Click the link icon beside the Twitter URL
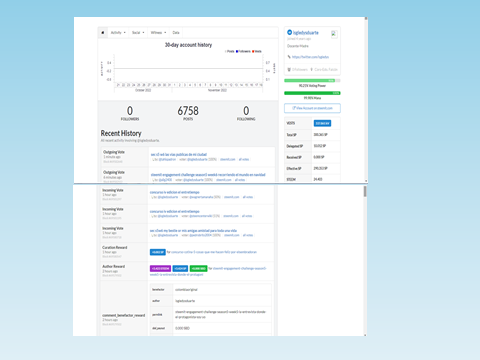This screenshot has width=480, height=360. point(289,57)
